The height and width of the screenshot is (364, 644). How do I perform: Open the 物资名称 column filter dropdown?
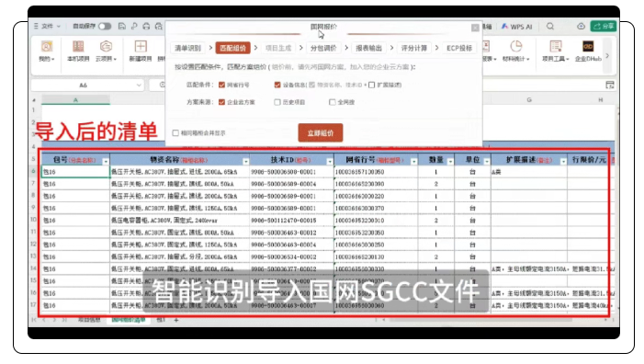tap(245, 162)
